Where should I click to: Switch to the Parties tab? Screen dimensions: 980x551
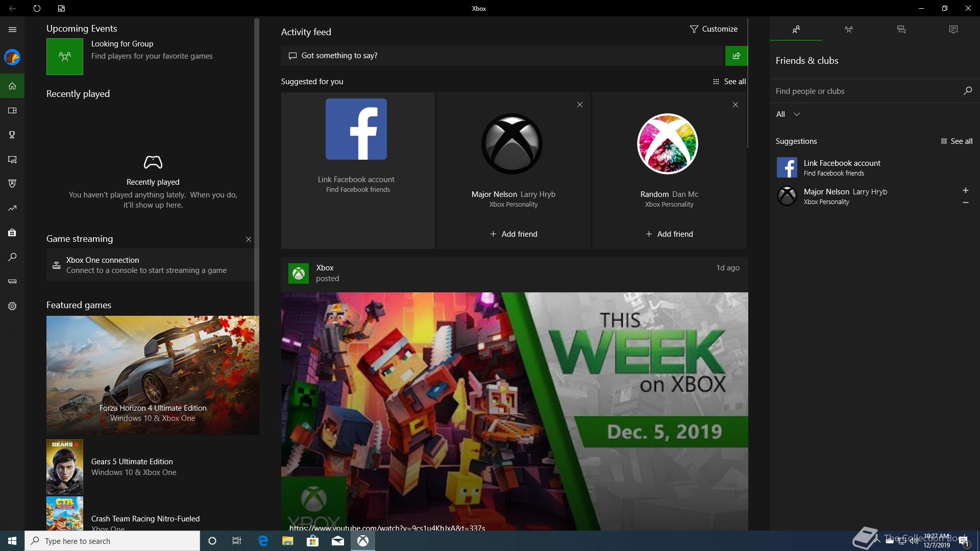(848, 30)
